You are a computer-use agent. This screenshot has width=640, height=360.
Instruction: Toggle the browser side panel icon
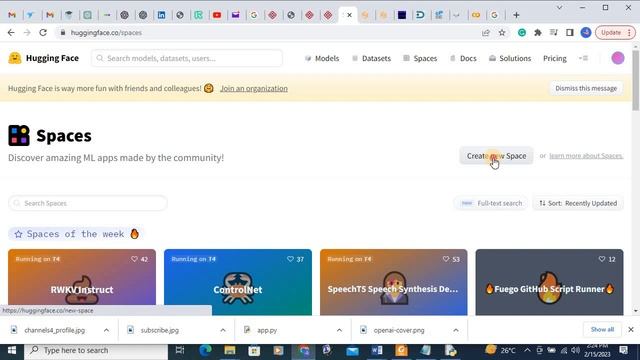(570, 33)
